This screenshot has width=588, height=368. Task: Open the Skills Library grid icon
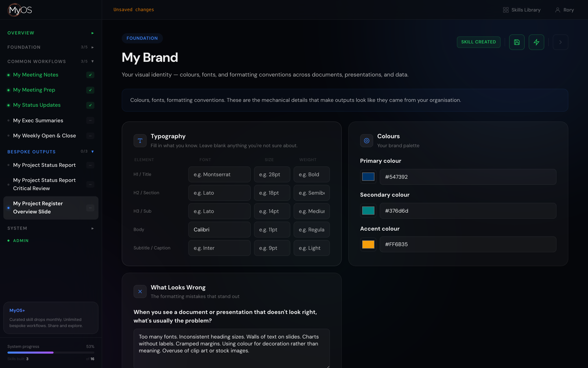pos(506,10)
